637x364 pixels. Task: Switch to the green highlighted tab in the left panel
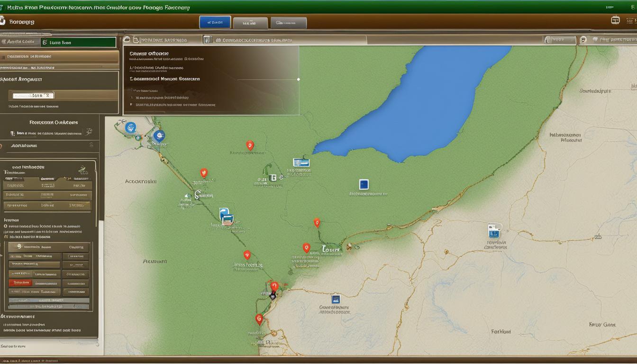tap(77, 42)
